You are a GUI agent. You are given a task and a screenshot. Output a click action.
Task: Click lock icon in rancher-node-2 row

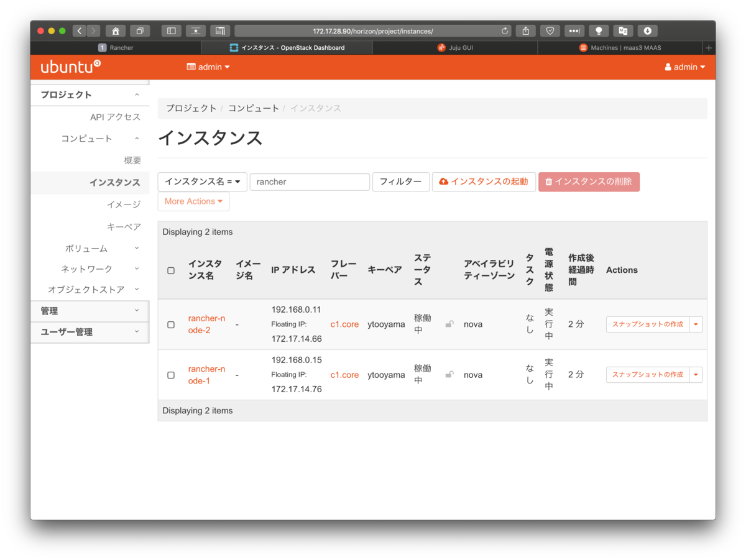pos(449,324)
